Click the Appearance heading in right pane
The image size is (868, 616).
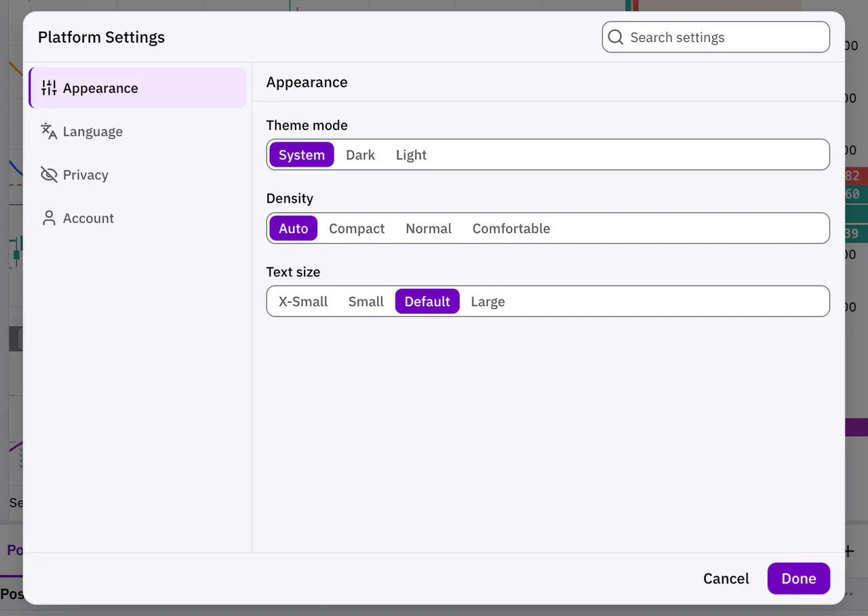pos(307,82)
